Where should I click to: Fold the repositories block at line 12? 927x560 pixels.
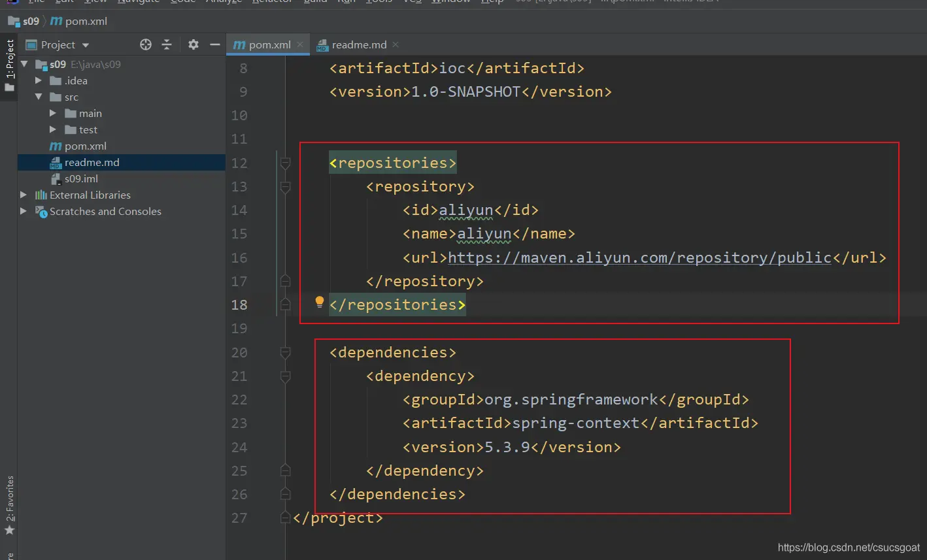pos(285,163)
